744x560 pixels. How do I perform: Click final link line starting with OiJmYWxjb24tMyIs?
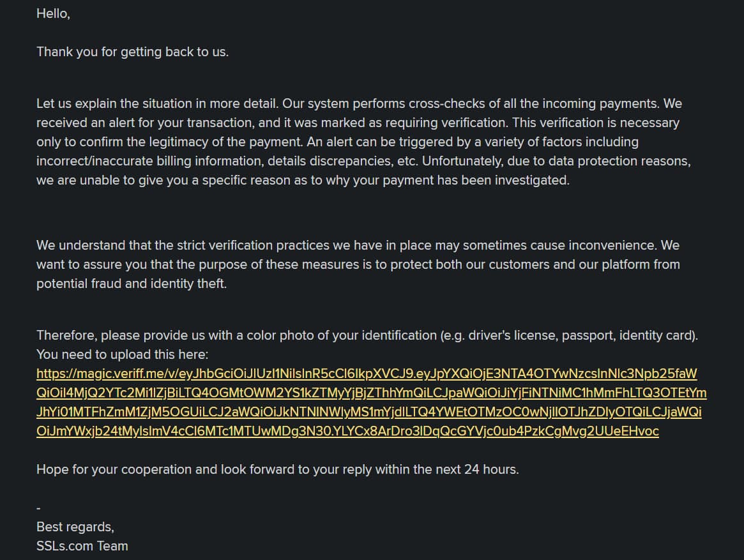(347, 431)
